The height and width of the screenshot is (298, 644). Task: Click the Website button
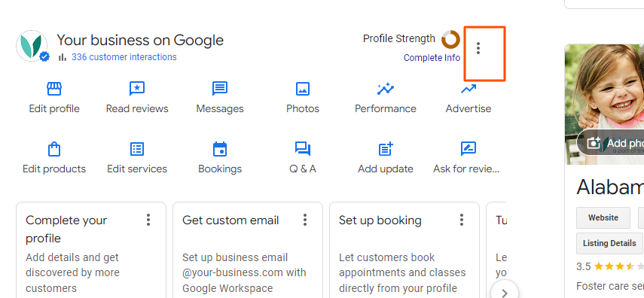point(603,217)
